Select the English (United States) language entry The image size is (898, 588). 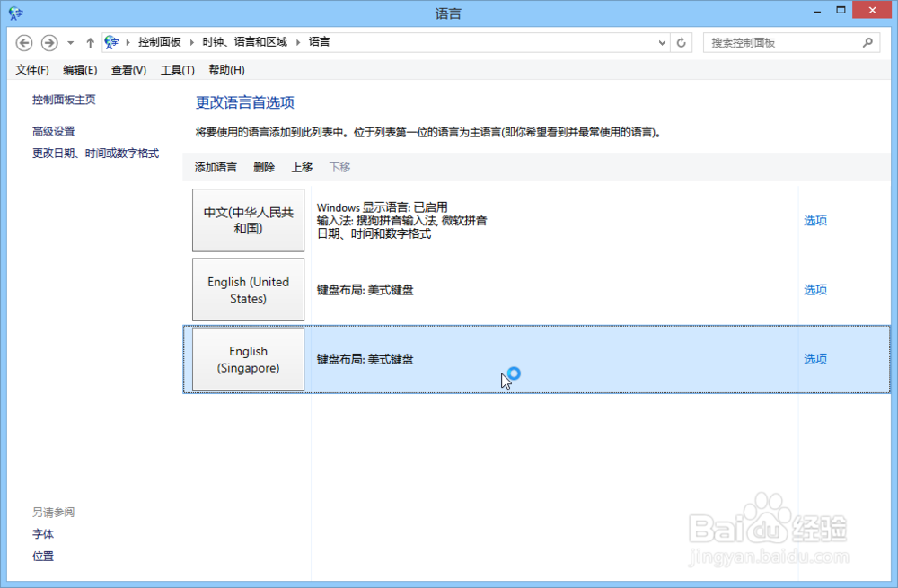coord(248,289)
